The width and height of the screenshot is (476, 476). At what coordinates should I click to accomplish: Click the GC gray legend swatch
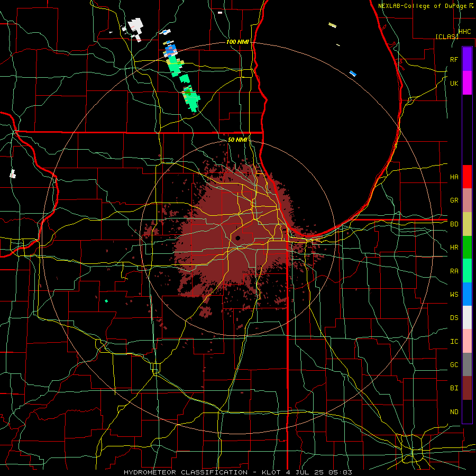467,364
